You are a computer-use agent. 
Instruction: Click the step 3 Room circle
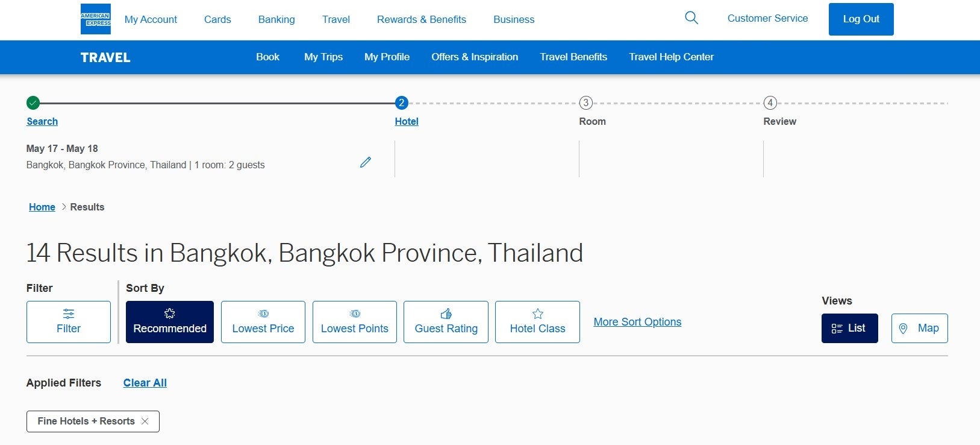click(x=586, y=103)
